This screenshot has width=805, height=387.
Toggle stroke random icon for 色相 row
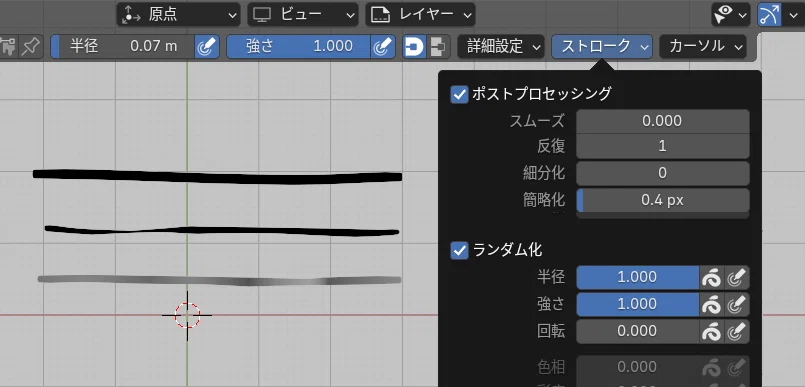tap(712, 367)
